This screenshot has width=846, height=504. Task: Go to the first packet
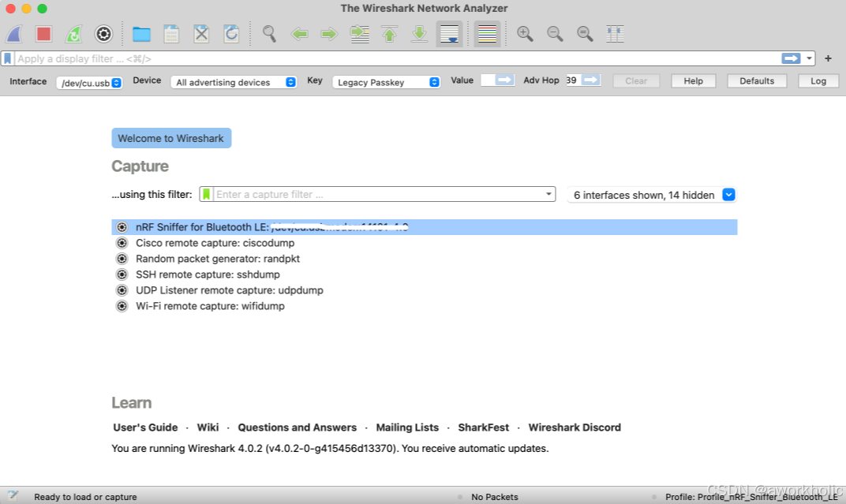[x=390, y=34]
